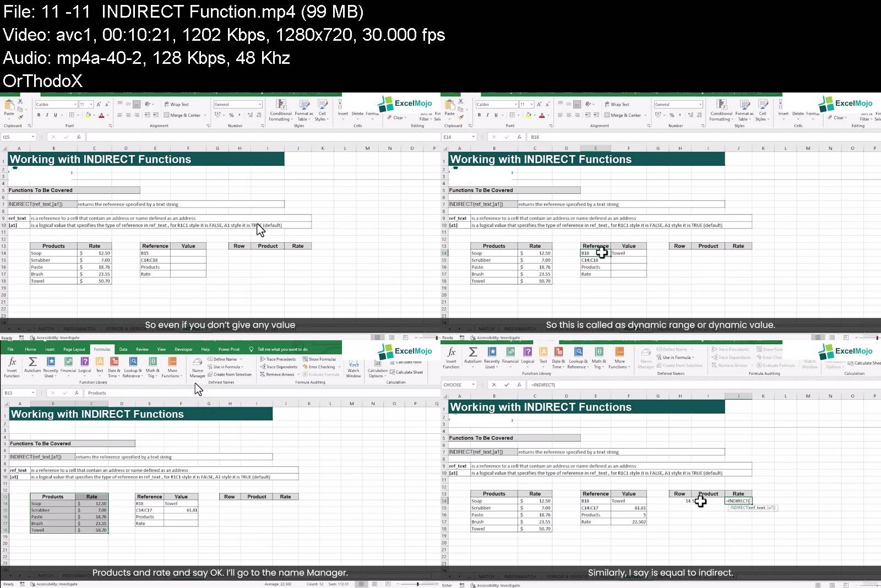
Task: Click Create from Selection in bottom-left frame
Action: (230, 374)
